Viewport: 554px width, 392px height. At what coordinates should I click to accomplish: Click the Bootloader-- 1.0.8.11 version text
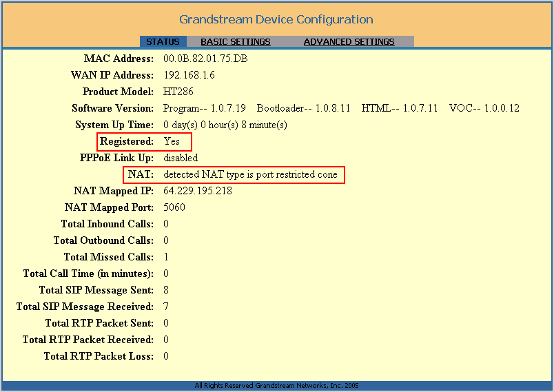click(x=303, y=108)
